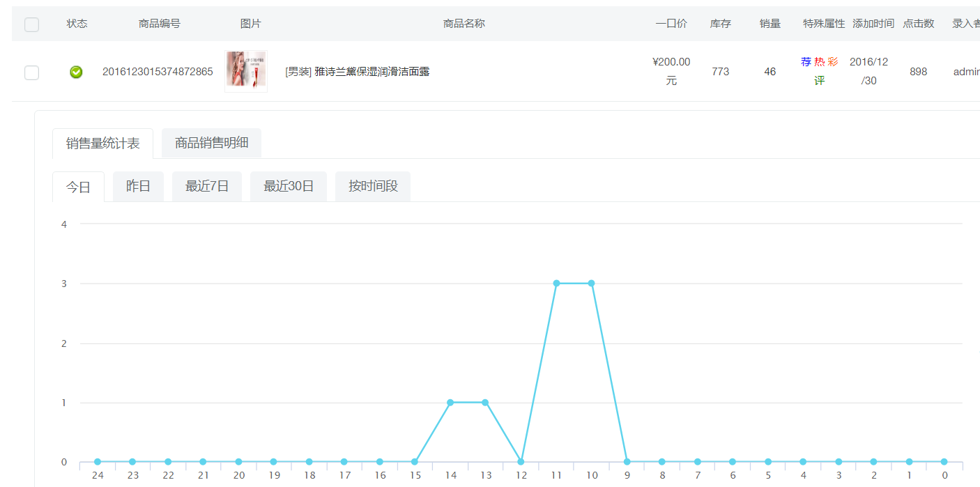
Task: Click the chart data point at hour 11
Action: (x=556, y=284)
